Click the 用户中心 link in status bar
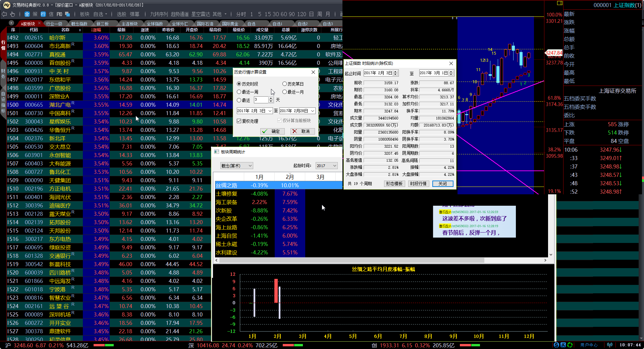Image resolution: width=644 pixels, height=349 pixels. coord(589,345)
